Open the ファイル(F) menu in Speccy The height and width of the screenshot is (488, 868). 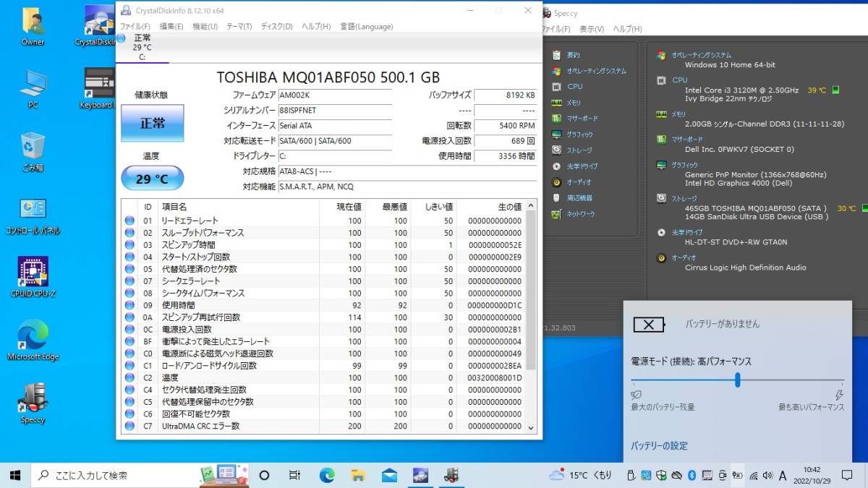556,29
